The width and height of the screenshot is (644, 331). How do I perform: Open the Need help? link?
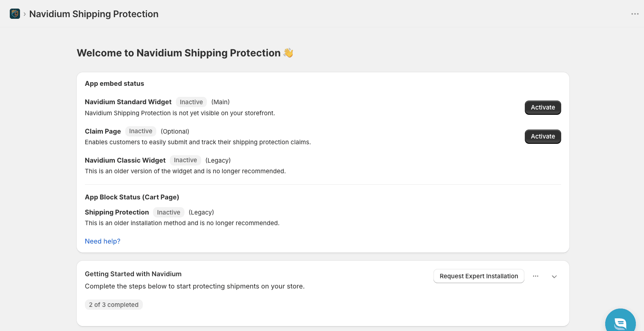102,241
